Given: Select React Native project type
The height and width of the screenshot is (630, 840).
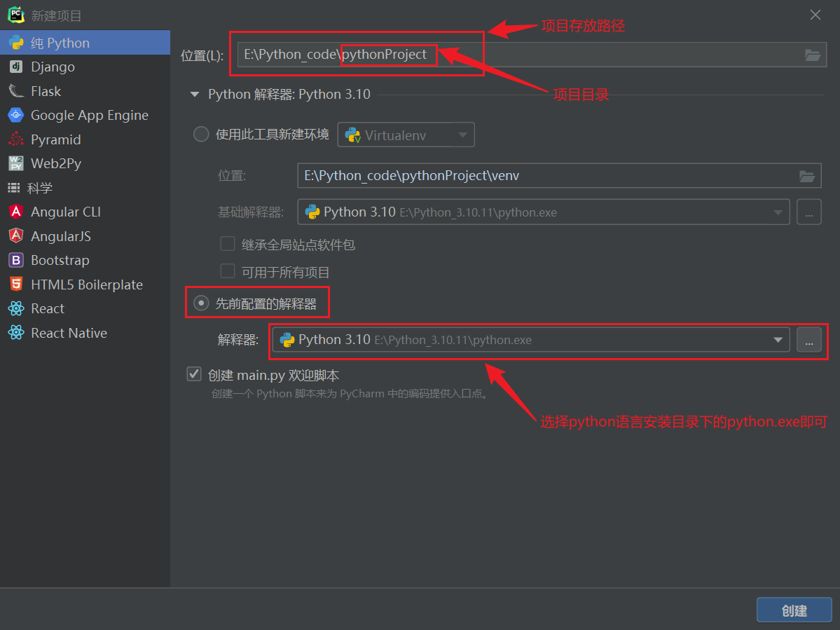Looking at the screenshot, I should (x=85, y=333).
